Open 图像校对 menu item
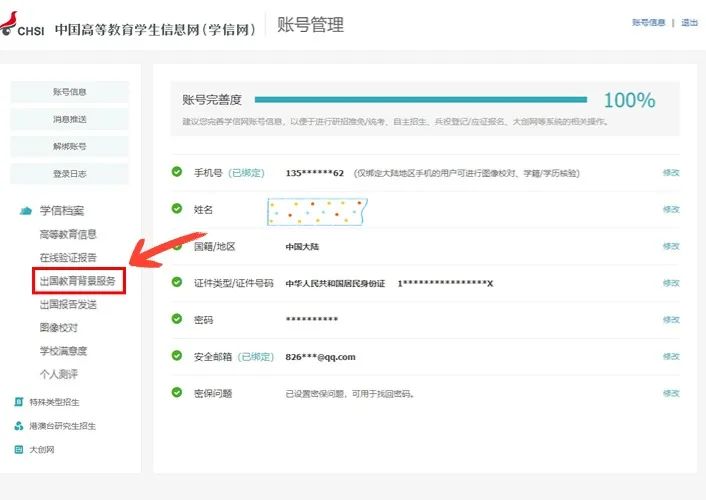 tap(59, 327)
